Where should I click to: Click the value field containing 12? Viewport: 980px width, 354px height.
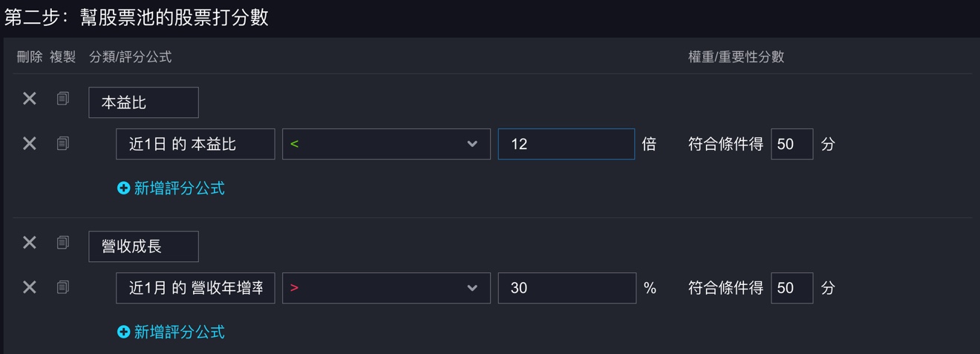(566, 144)
